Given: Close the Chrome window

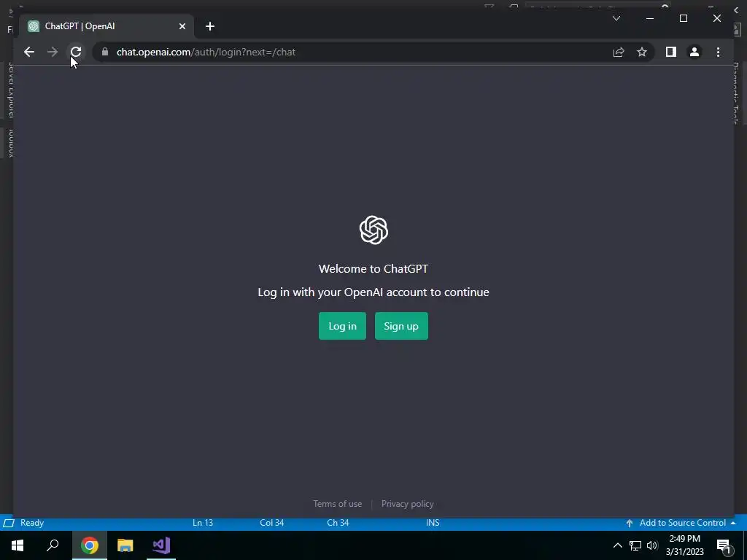Looking at the screenshot, I should pyautogui.click(x=716, y=18).
